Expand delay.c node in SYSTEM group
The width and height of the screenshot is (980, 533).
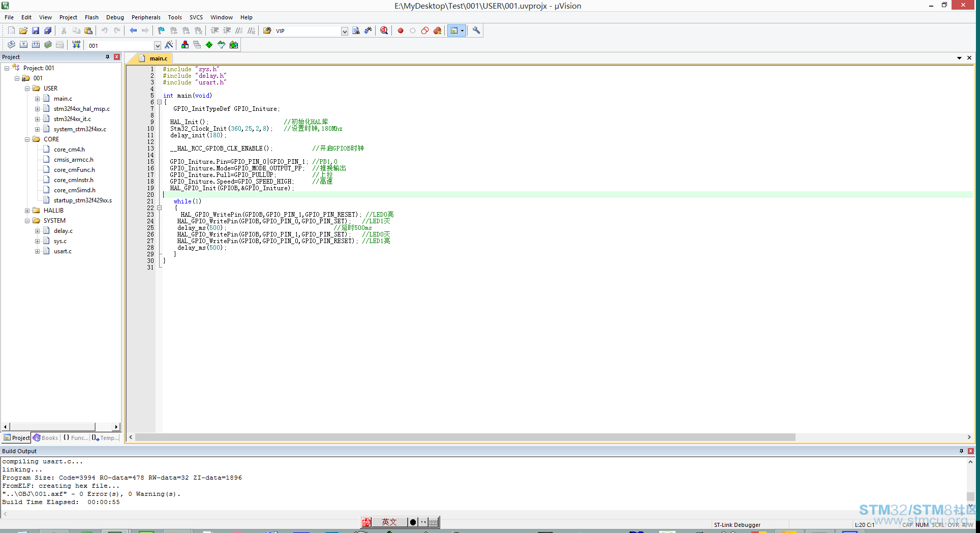pyautogui.click(x=38, y=231)
